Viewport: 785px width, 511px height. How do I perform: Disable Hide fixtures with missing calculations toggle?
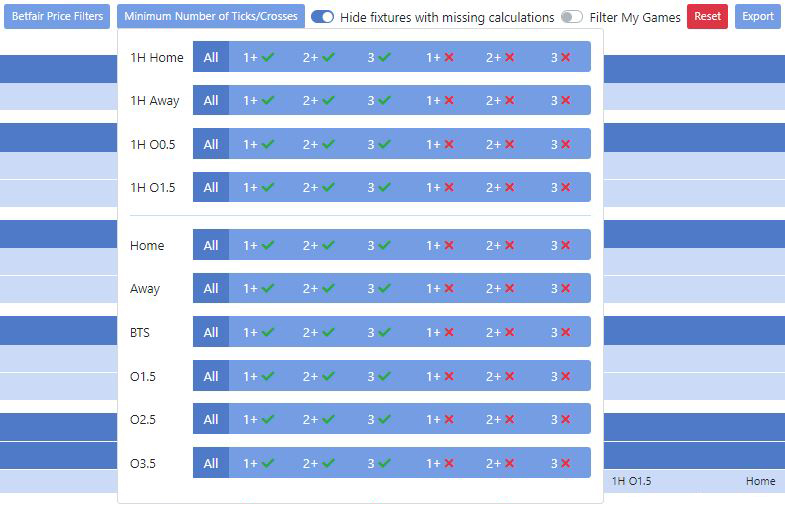322,17
